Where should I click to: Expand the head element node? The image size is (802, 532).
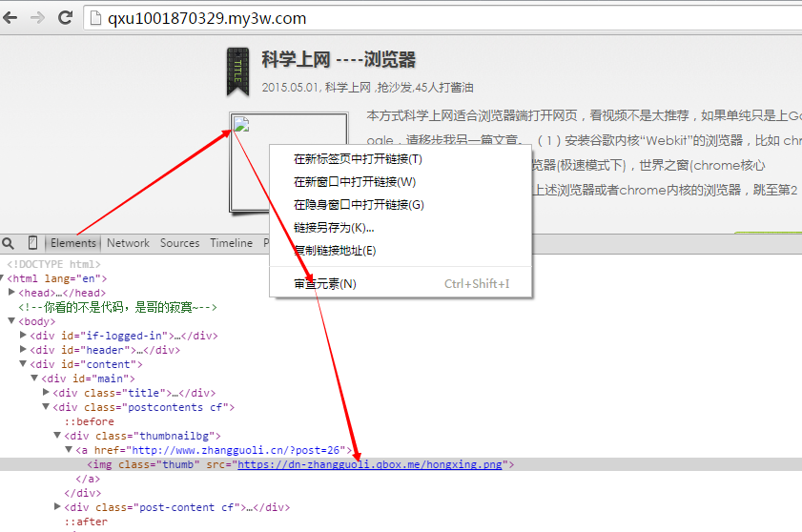(12, 293)
